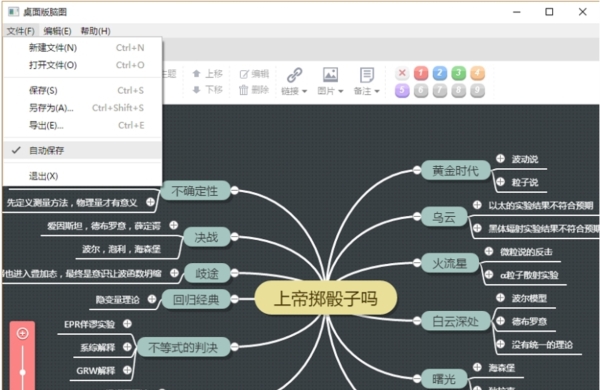Expand the EPR佯谬实验 node

click(127, 324)
